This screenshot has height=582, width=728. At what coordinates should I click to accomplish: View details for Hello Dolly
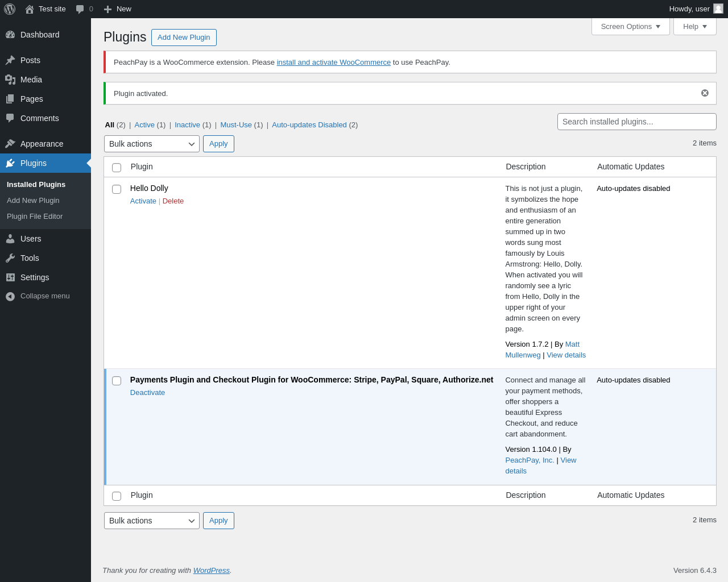pyautogui.click(x=566, y=355)
